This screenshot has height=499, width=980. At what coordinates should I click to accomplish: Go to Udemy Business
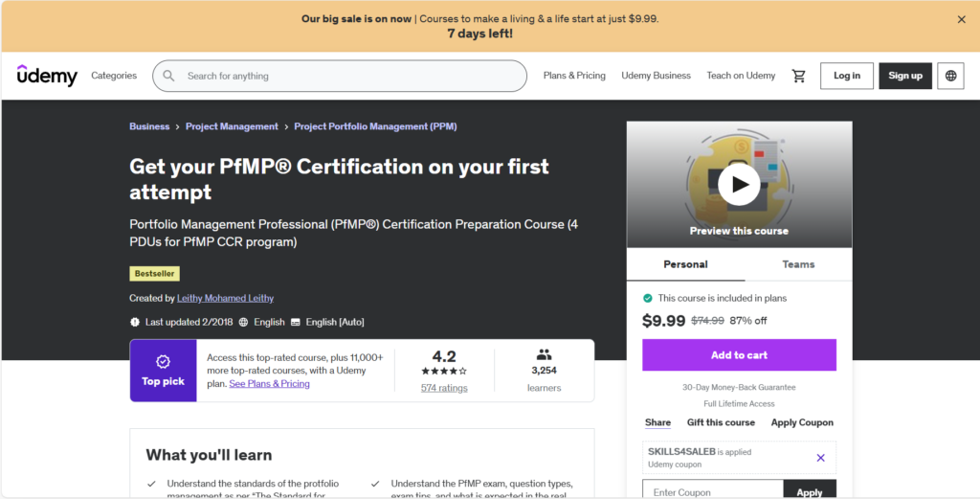click(x=656, y=76)
